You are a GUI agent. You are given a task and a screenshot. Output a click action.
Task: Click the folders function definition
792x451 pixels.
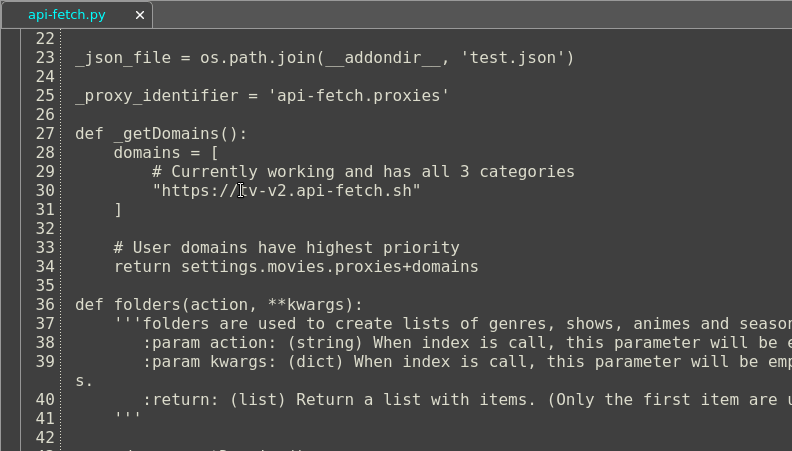pos(148,305)
